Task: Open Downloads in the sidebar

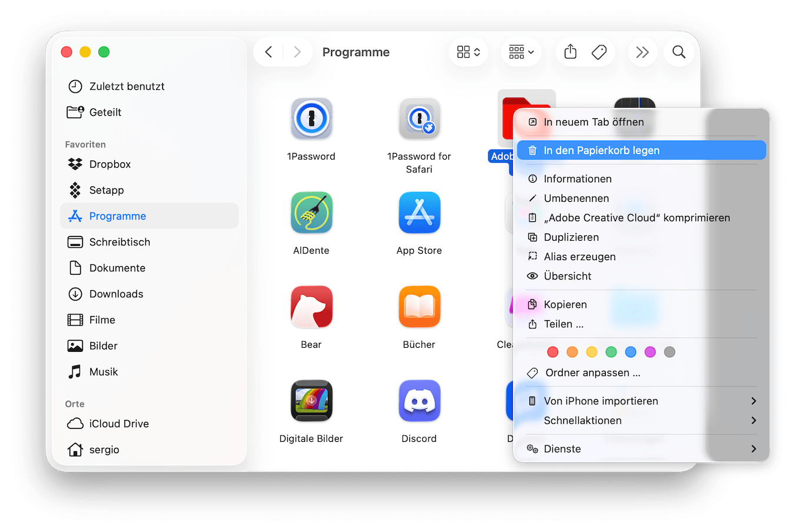Action: pyautogui.click(x=116, y=294)
